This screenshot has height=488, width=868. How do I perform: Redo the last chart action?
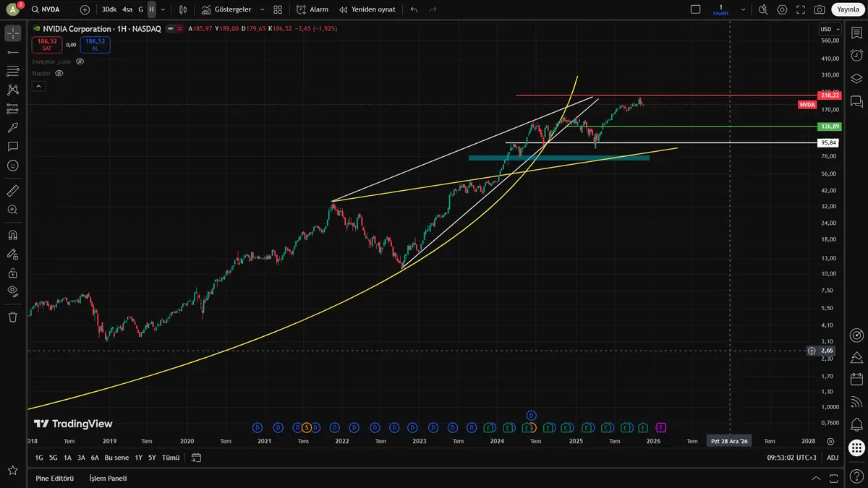433,9
